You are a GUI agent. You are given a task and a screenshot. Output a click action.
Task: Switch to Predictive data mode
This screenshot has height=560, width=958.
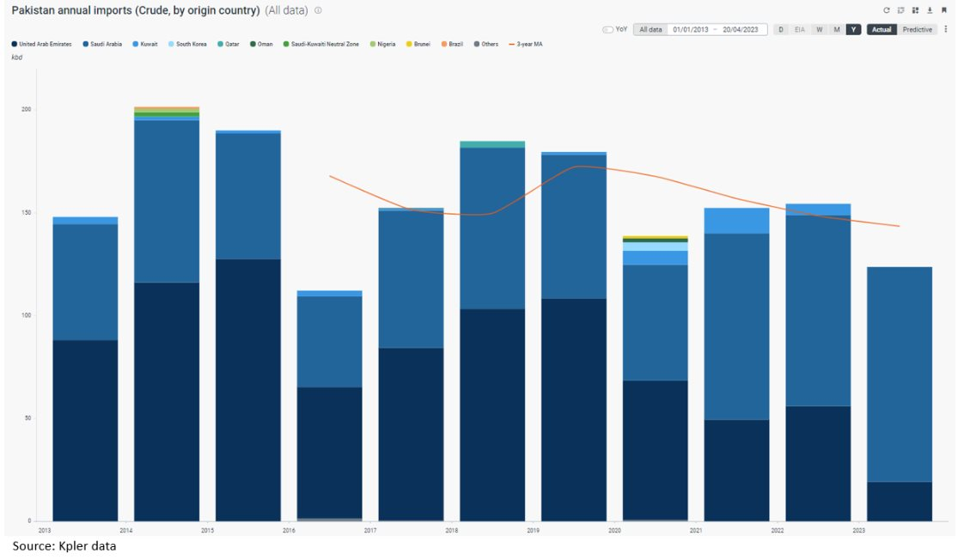coord(917,29)
